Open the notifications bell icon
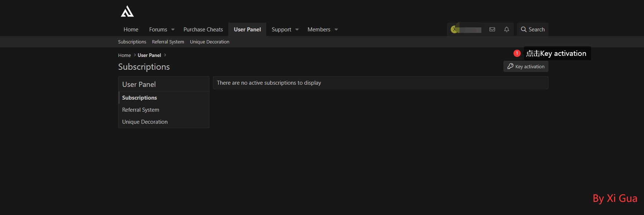The width and height of the screenshot is (644, 215). [507, 30]
